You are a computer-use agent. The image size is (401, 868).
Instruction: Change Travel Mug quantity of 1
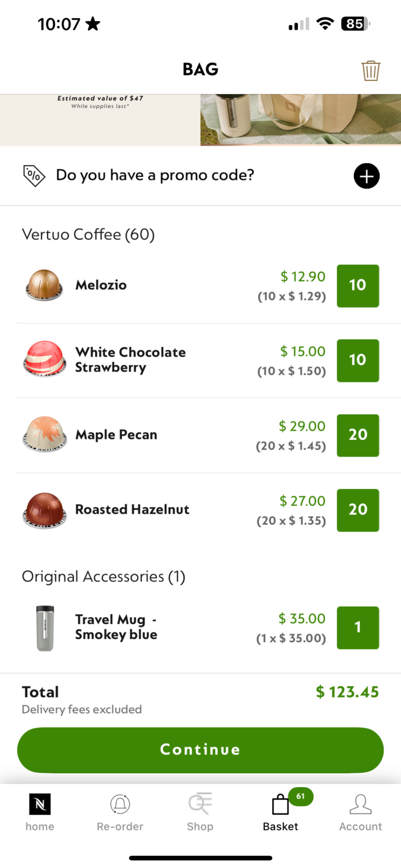(x=358, y=627)
